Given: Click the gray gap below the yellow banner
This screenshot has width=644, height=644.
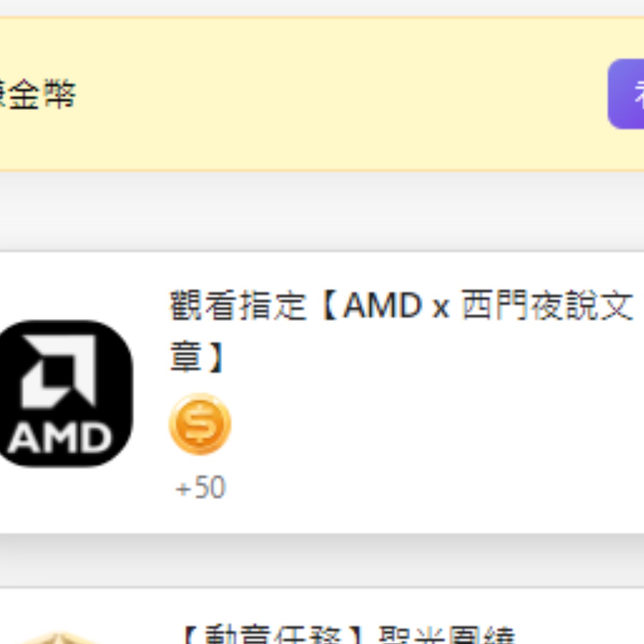Looking at the screenshot, I should [322, 211].
